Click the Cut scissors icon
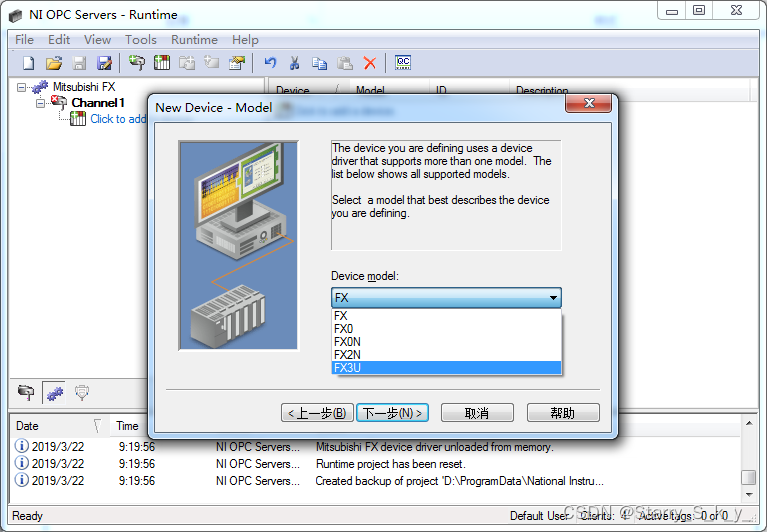Viewport: 767px width, 532px height. point(294,63)
